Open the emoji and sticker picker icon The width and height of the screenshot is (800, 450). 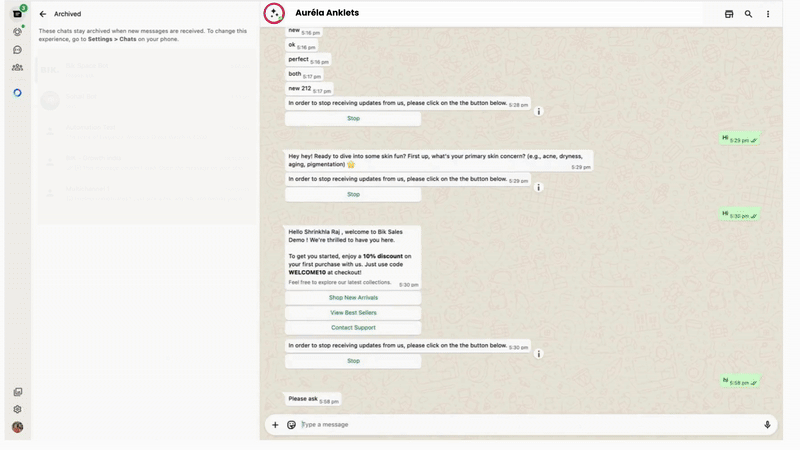pos(291,424)
